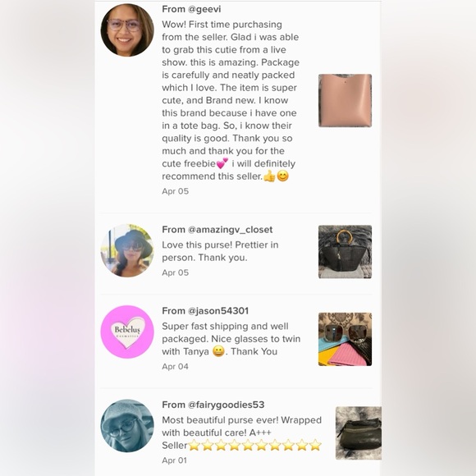Open @fairygoodies53's profile avatar
Screen dimensions: 476x476
tap(127, 426)
